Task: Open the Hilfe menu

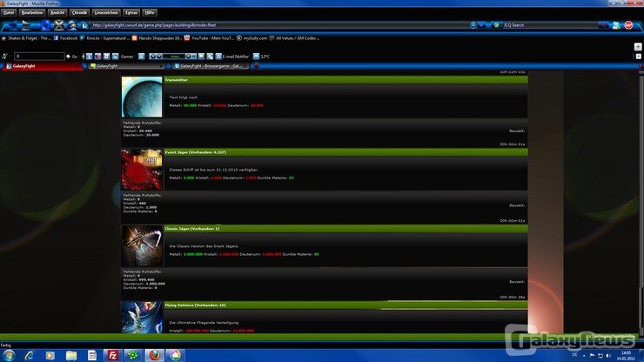Action: pos(150,13)
